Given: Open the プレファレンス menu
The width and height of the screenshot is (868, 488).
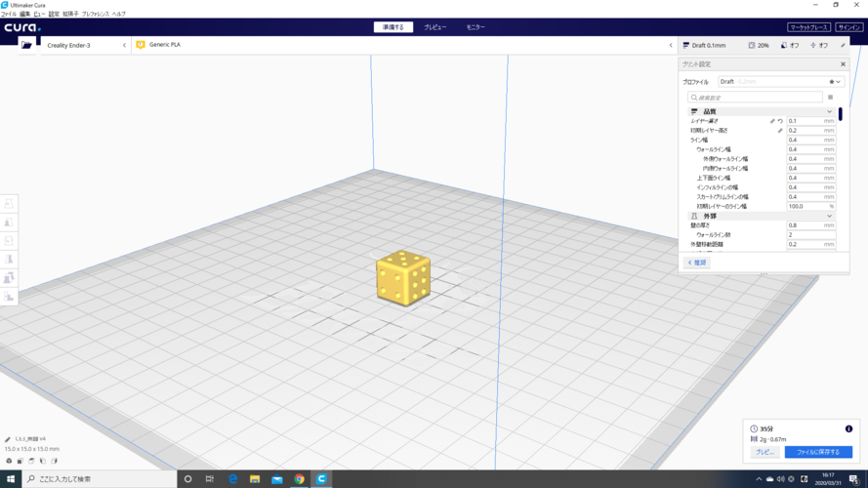Looking at the screenshot, I should (x=96, y=14).
